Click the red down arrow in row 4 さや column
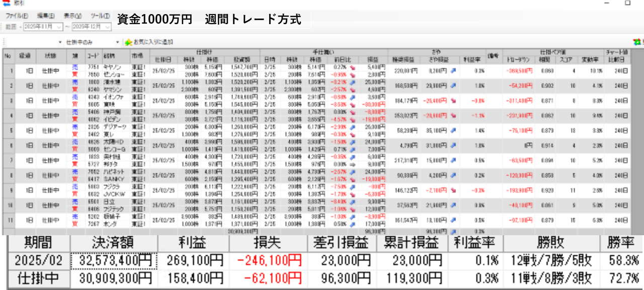 pyautogui.click(x=453, y=116)
